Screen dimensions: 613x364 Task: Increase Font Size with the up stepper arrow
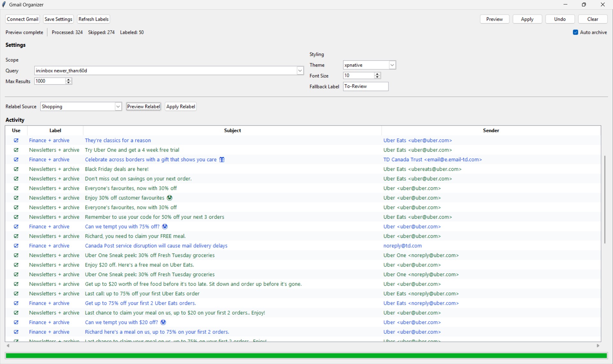[x=377, y=74]
